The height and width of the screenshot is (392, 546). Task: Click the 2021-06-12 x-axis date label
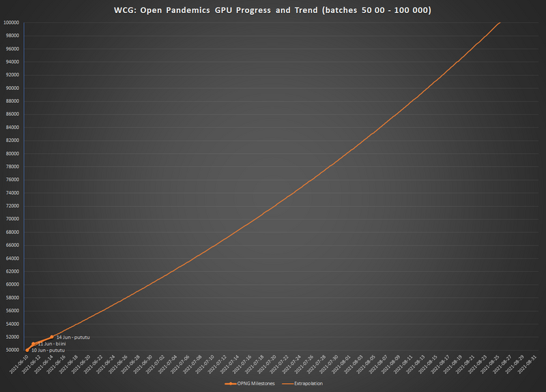click(31, 364)
